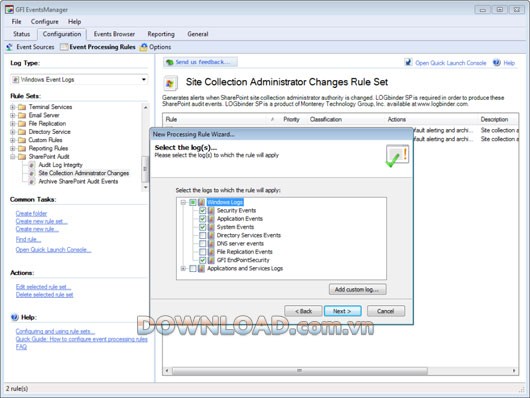Click the Windows Logs icon in wizard
The height and width of the screenshot is (398, 530).
[201, 202]
